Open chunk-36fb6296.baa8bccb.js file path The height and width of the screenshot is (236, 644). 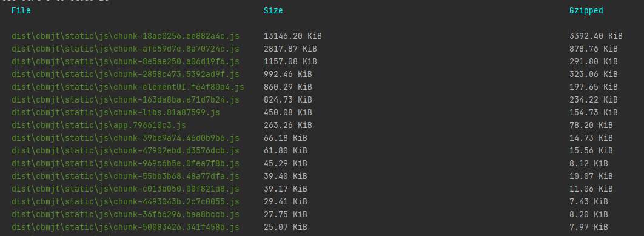pyautogui.click(x=126, y=215)
